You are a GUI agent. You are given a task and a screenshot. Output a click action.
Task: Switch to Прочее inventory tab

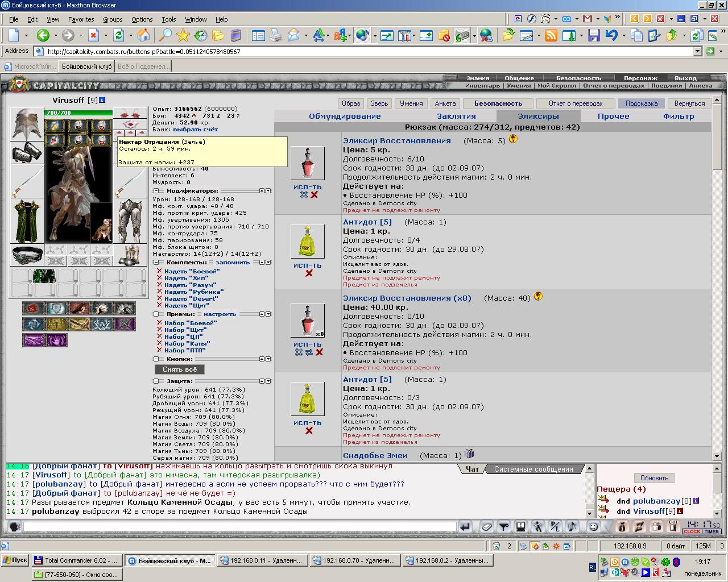tap(613, 116)
